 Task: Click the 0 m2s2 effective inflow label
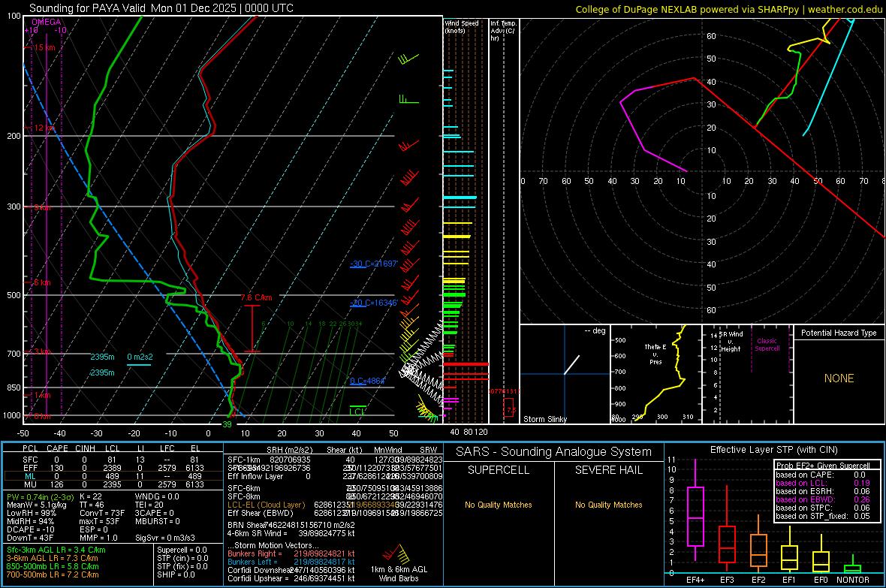pyautogui.click(x=140, y=357)
